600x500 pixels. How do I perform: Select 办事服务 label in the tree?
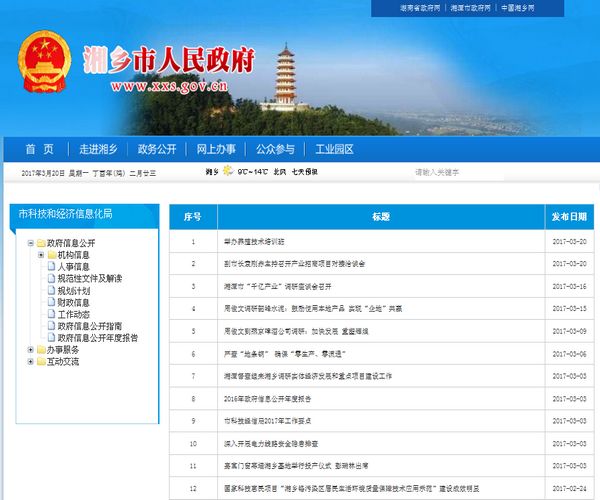click(x=63, y=350)
